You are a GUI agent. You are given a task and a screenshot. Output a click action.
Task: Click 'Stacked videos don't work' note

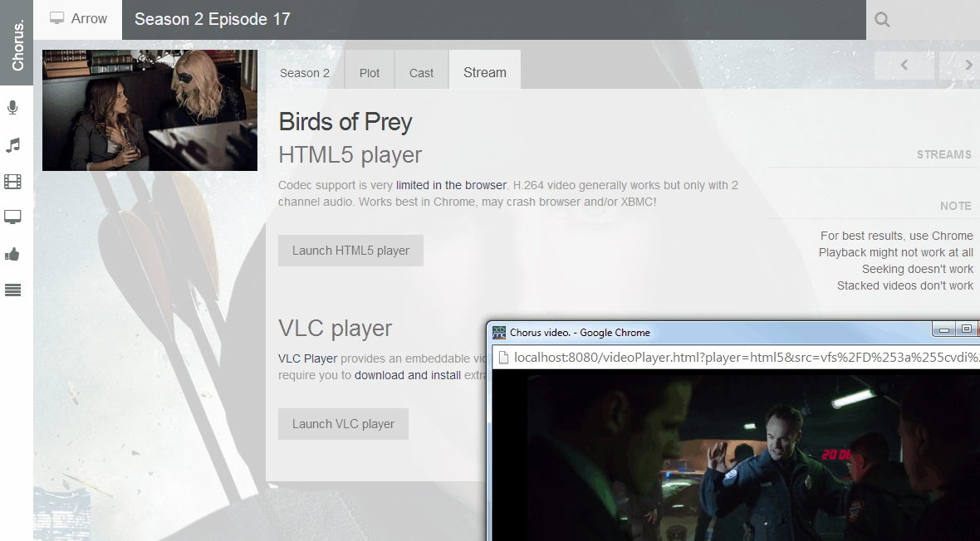click(x=905, y=285)
